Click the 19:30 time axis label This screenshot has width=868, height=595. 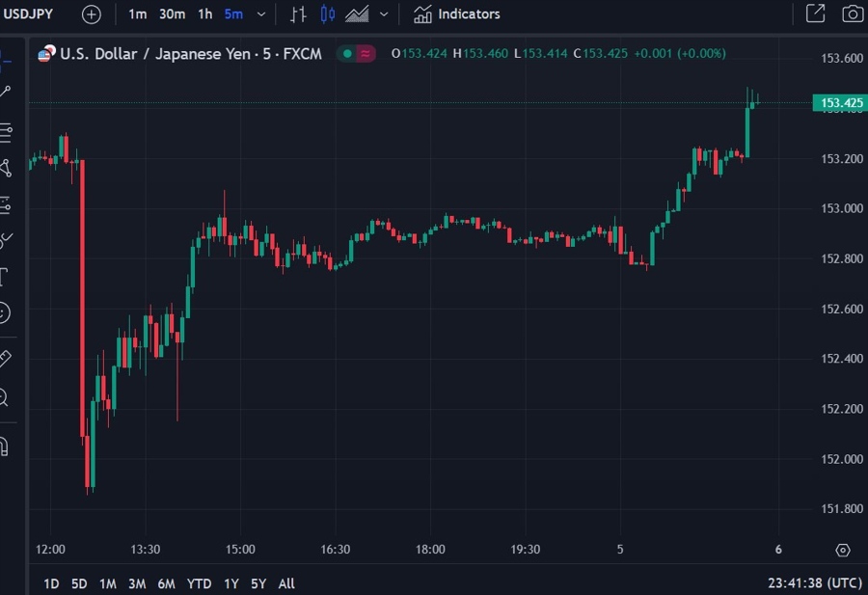click(526, 550)
